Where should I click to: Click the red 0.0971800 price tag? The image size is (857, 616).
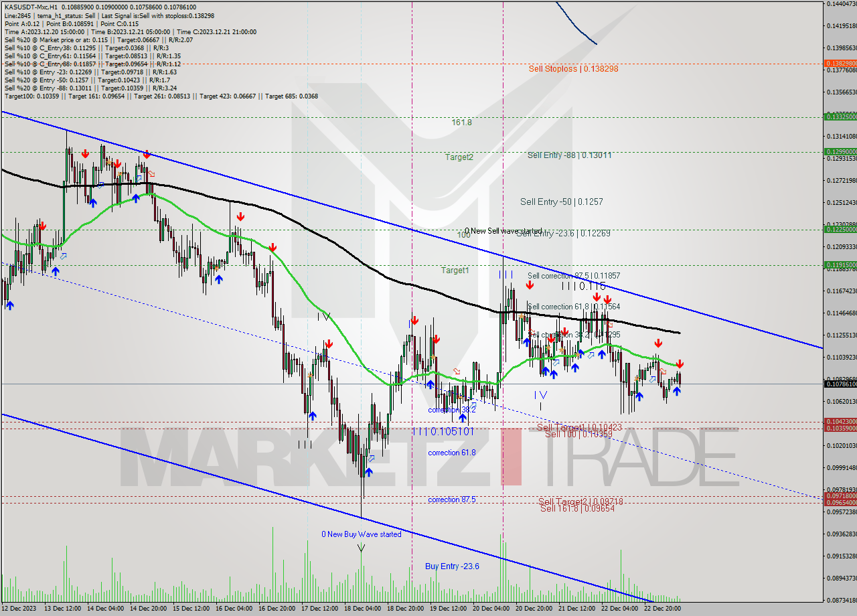tap(840, 496)
